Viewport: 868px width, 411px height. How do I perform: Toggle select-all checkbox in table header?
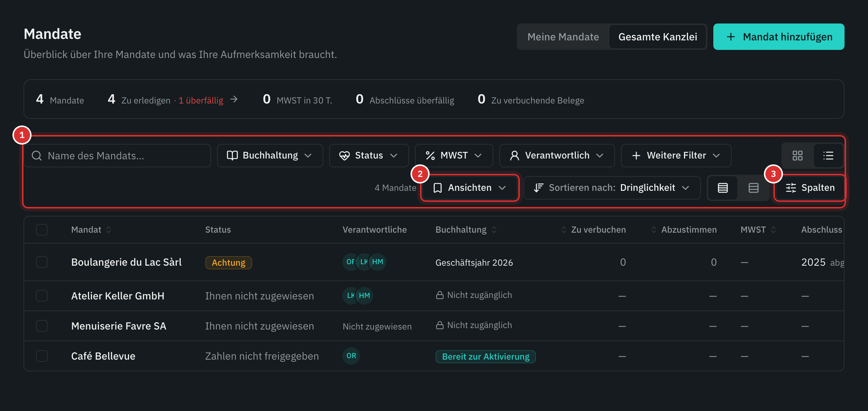[42, 230]
